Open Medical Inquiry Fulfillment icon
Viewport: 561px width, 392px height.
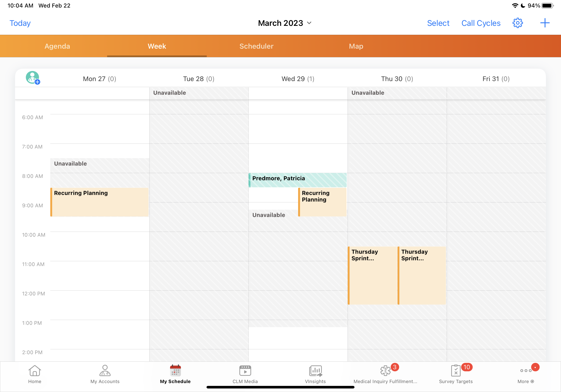(385, 374)
